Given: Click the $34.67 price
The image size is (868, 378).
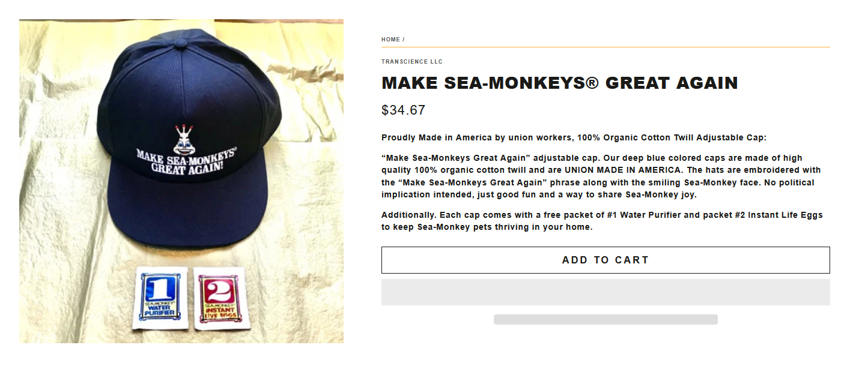Looking at the screenshot, I should click(x=403, y=110).
